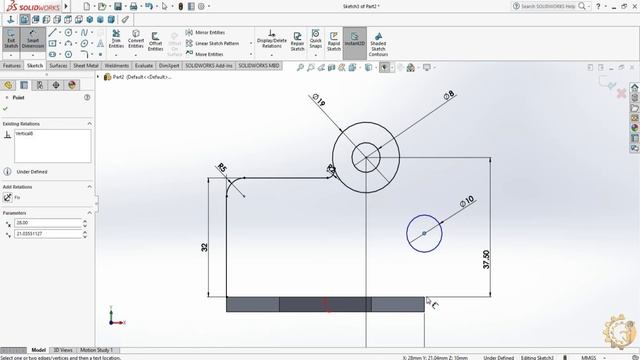Collapse the Add Relations section
This screenshot has height=360, width=640.
point(89,187)
